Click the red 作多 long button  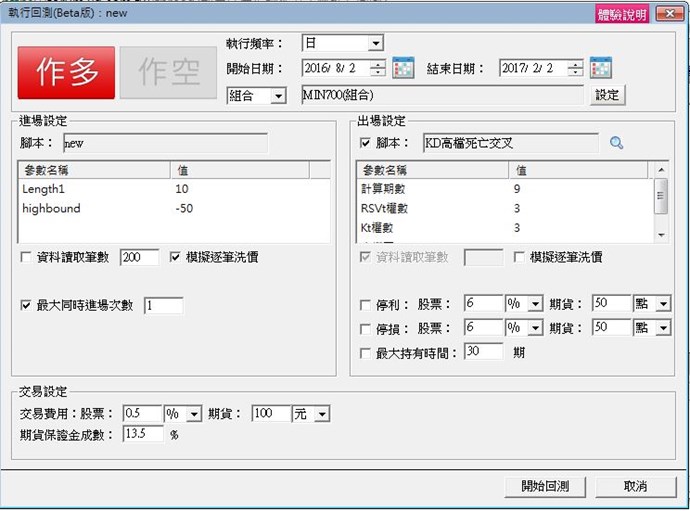point(68,71)
